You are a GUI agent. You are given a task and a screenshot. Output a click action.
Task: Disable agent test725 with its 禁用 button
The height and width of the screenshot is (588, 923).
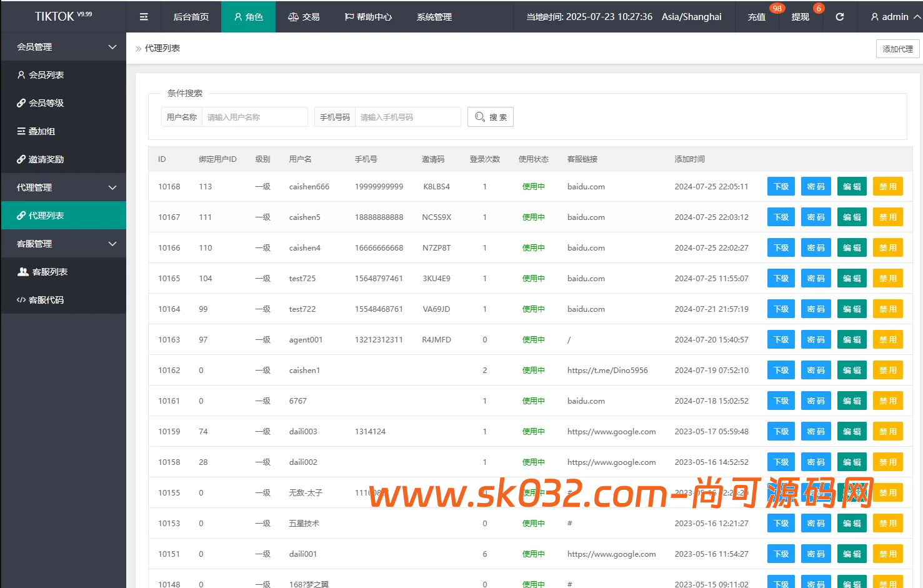[x=887, y=277]
